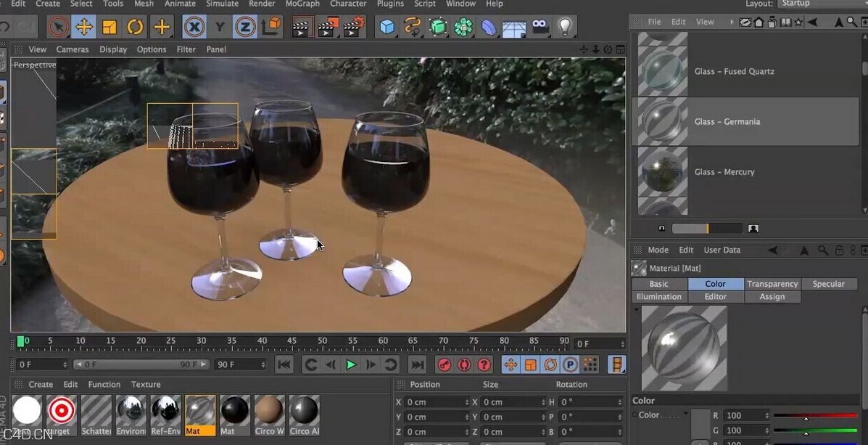Click the Autokeying record icon
The height and width of the screenshot is (445, 868).
[464, 364]
